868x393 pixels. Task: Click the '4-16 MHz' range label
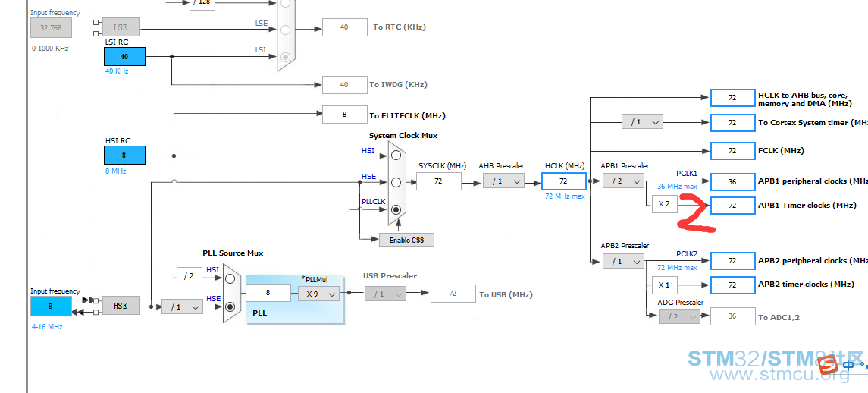point(47,327)
